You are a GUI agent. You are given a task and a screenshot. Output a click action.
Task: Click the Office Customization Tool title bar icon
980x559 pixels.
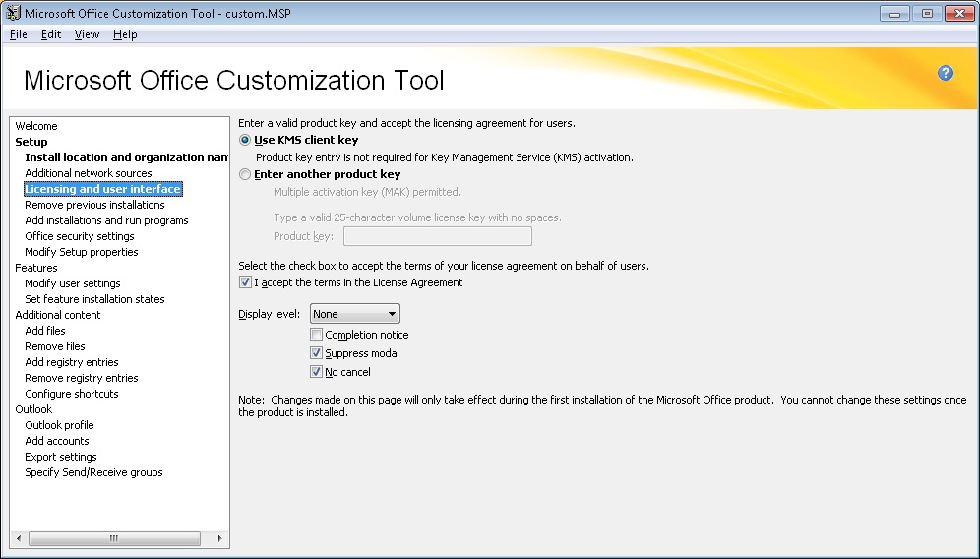[x=13, y=13]
